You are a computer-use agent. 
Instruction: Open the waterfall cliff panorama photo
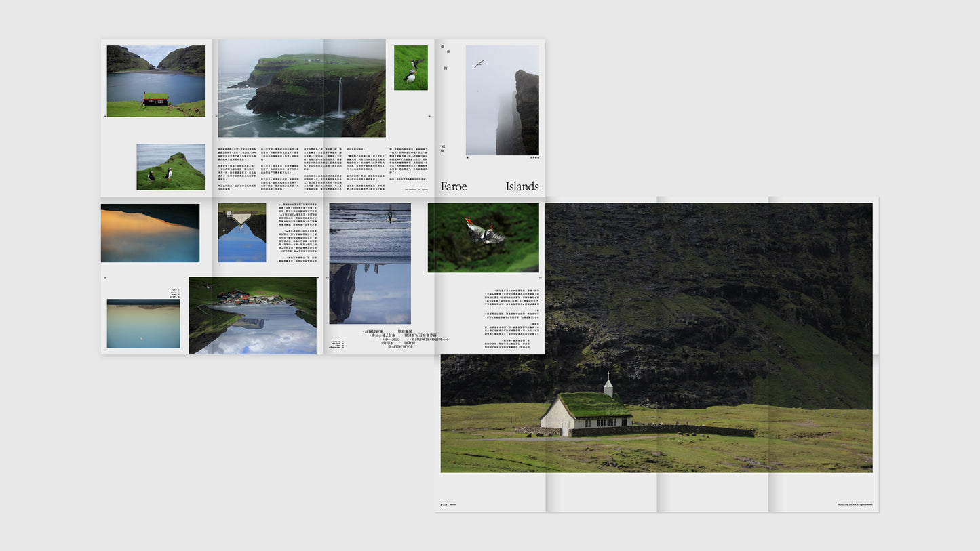click(x=301, y=88)
